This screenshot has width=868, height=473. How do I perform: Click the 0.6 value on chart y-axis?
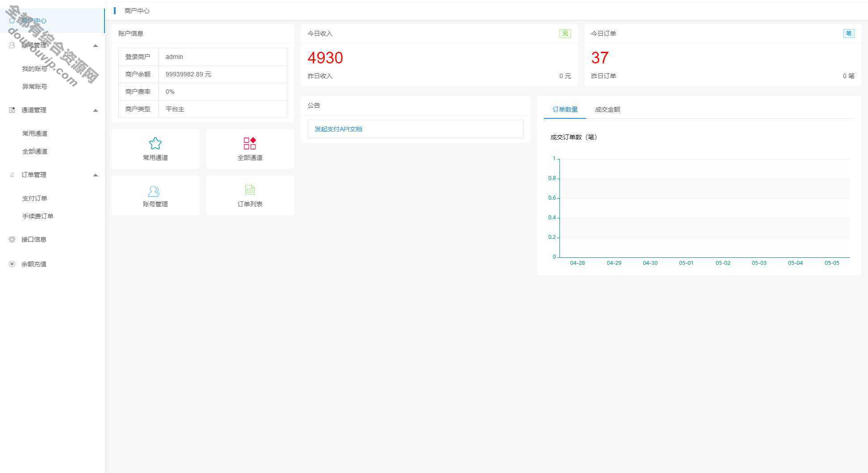(x=552, y=198)
